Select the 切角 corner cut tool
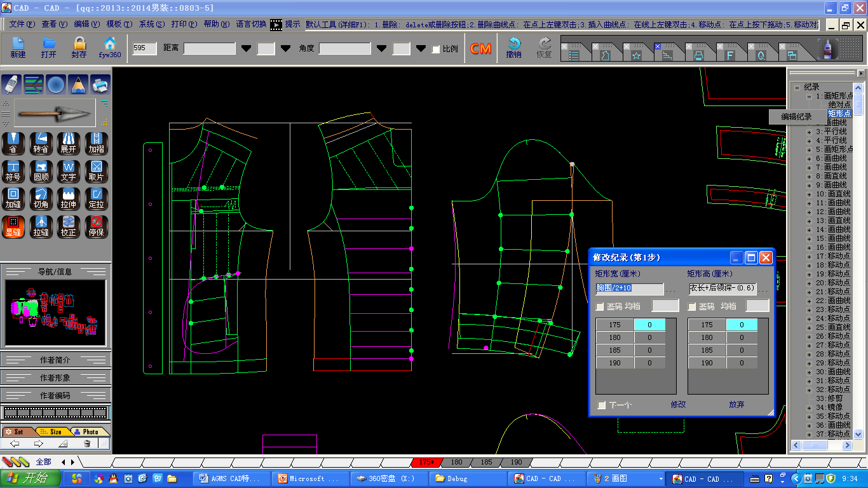 [x=41, y=199]
